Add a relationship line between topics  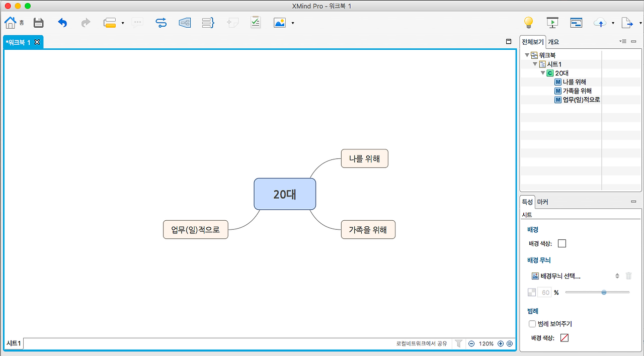coord(161,23)
